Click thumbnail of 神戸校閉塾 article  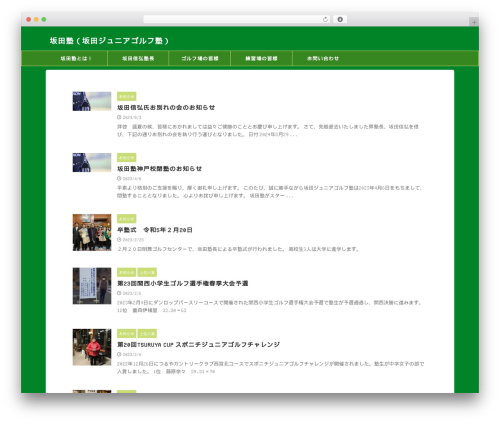tap(92, 163)
